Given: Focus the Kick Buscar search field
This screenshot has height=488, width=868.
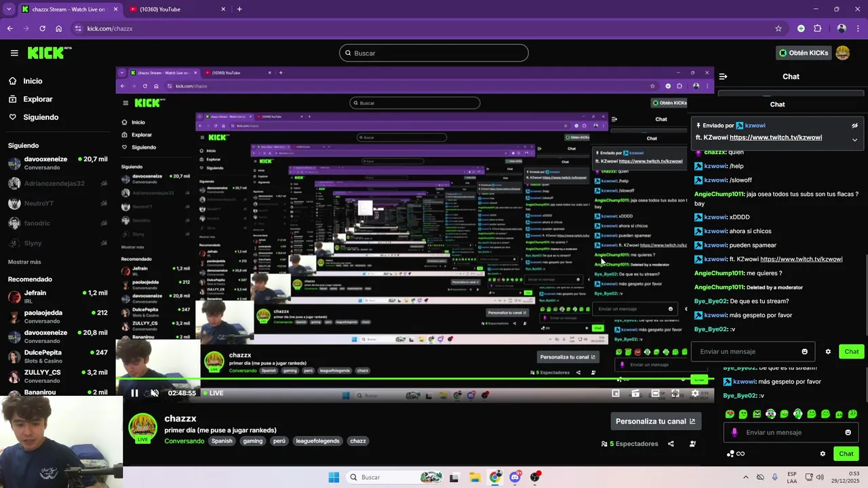Looking at the screenshot, I should [434, 53].
